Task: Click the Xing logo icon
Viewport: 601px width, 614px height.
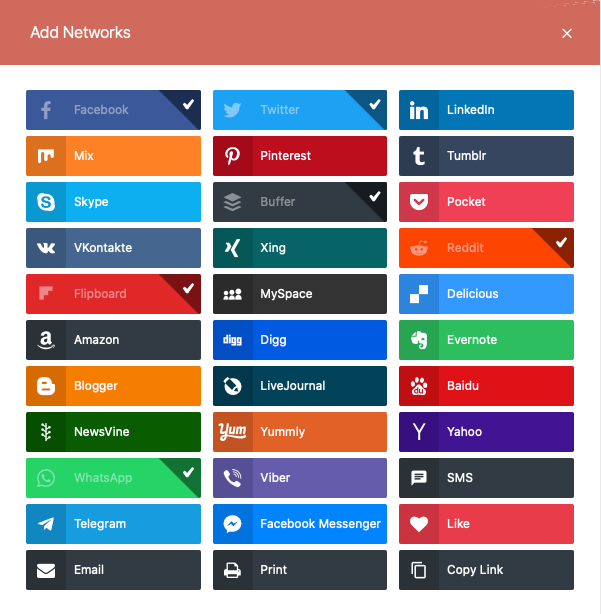Action: click(233, 248)
